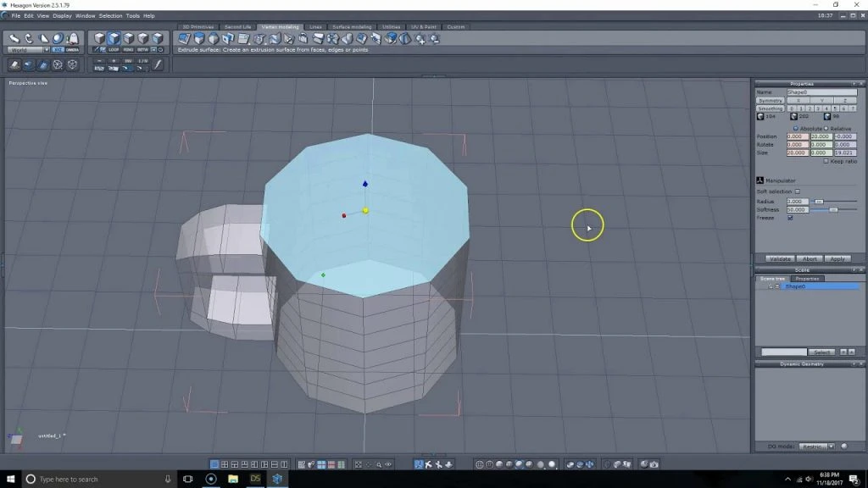Select the Between selection tool

[142, 49]
